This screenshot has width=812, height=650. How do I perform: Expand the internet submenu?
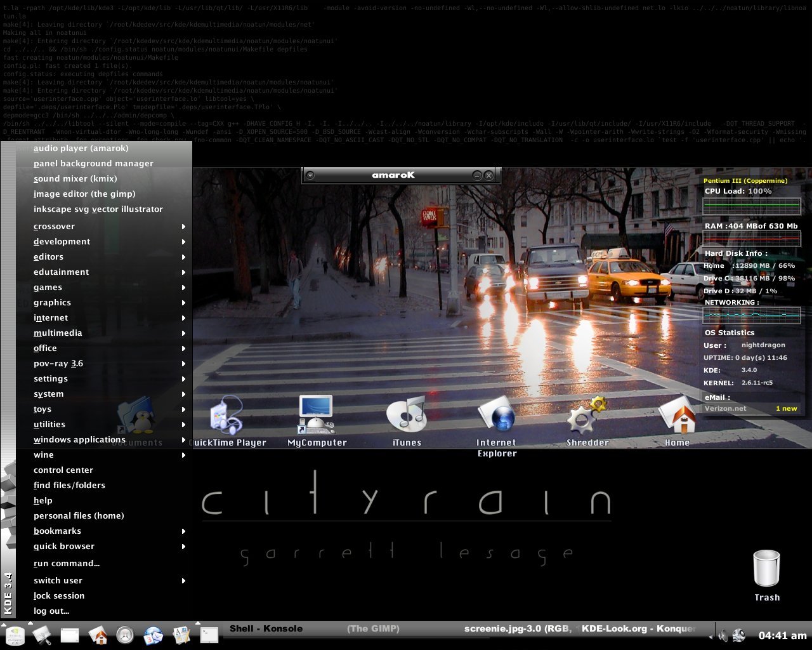[104, 318]
